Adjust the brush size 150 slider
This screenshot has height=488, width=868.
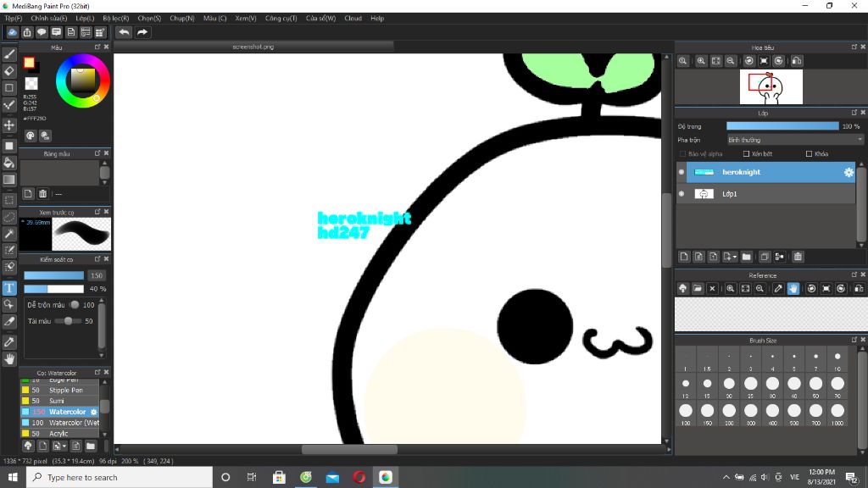tap(53, 275)
